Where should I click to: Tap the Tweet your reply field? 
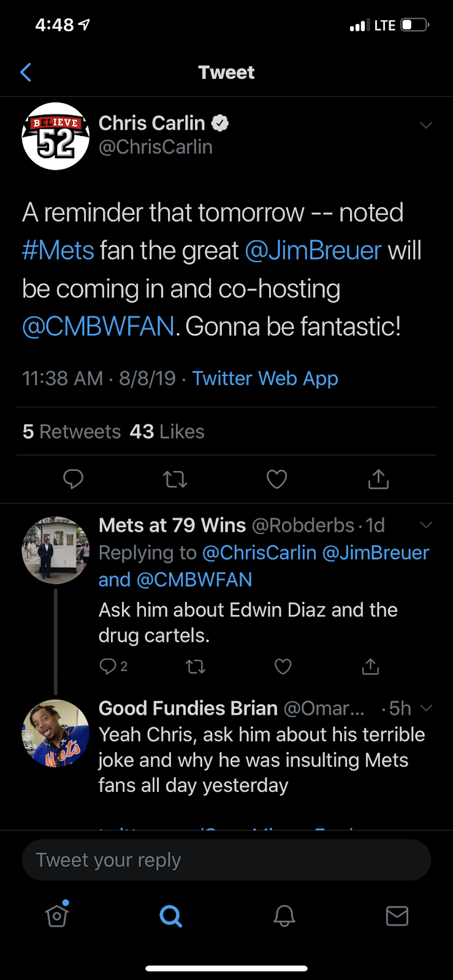(x=226, y=860)
